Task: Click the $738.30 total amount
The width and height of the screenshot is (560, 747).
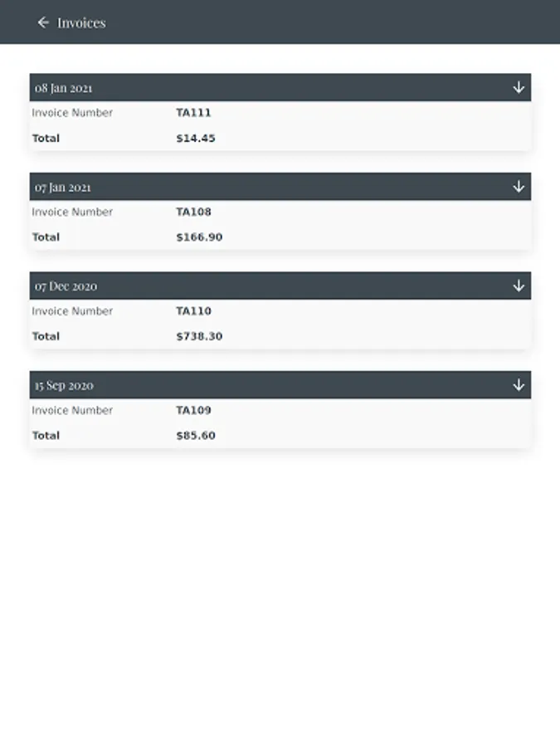Action: [x=199, y=336]
